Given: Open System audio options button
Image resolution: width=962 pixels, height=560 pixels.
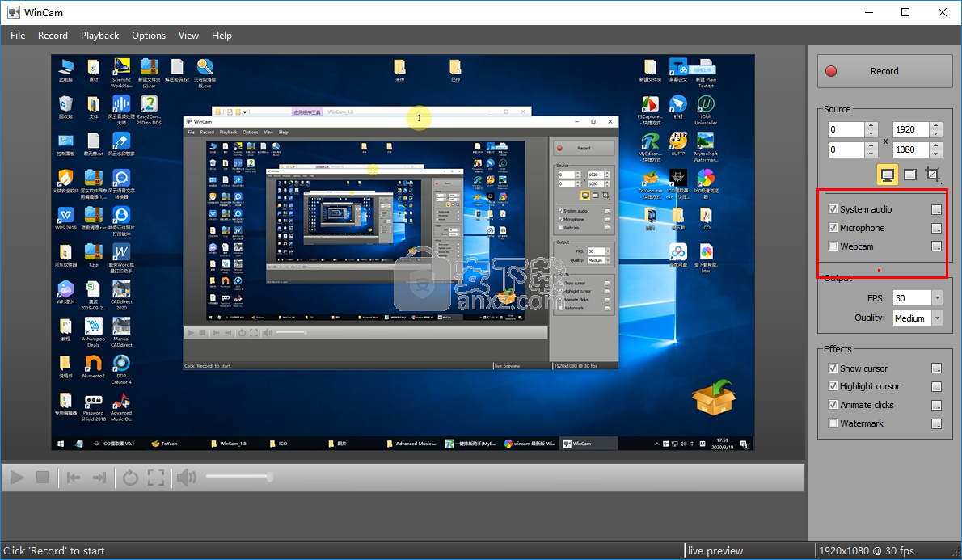Looking at the screenshot, I should coord(936,210).
